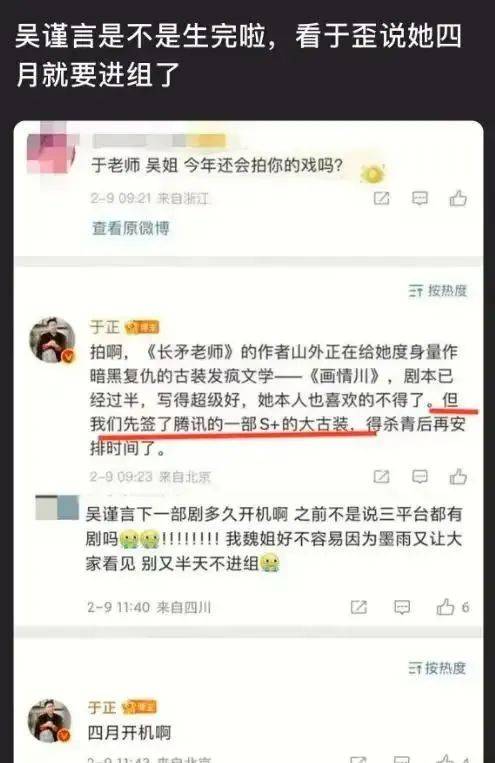
Task: Tap the 于正 username above 四月开机啊
Action: pyautogui.click(x=102, y=707)
